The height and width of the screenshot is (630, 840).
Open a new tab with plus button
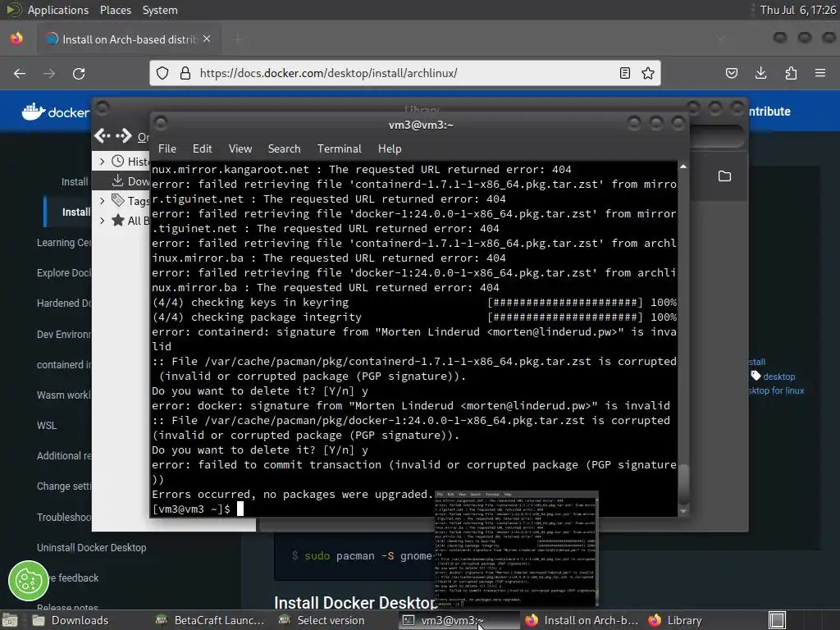(x=238, y=39)
